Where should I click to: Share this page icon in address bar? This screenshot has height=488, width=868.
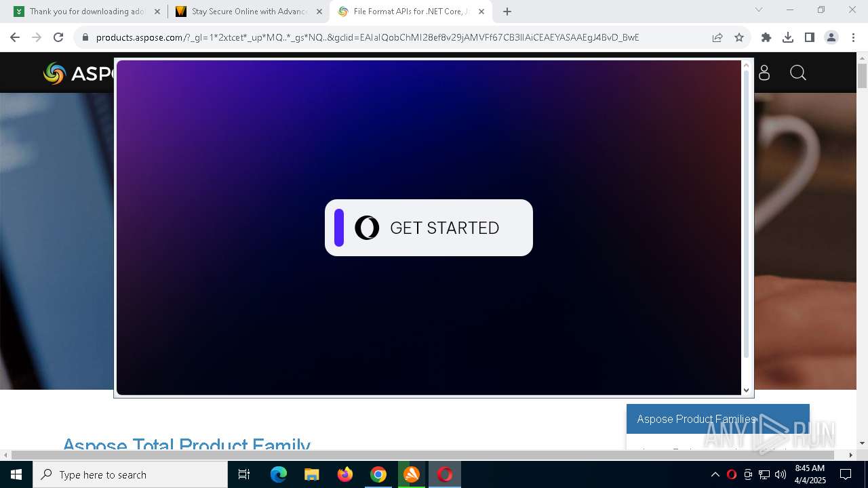(717, 37)
